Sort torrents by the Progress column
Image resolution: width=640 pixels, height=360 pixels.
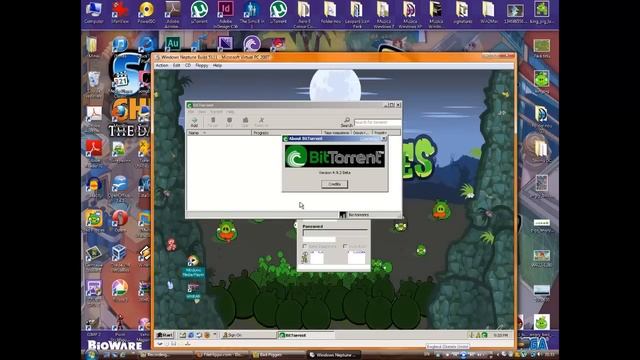pos(286,133)
